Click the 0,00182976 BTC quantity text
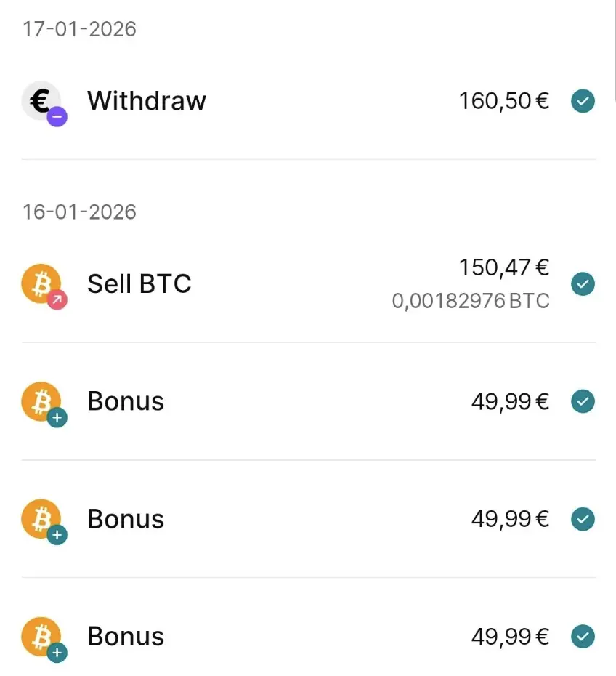This screenshot has height=676, width=616. coord(471,301)
